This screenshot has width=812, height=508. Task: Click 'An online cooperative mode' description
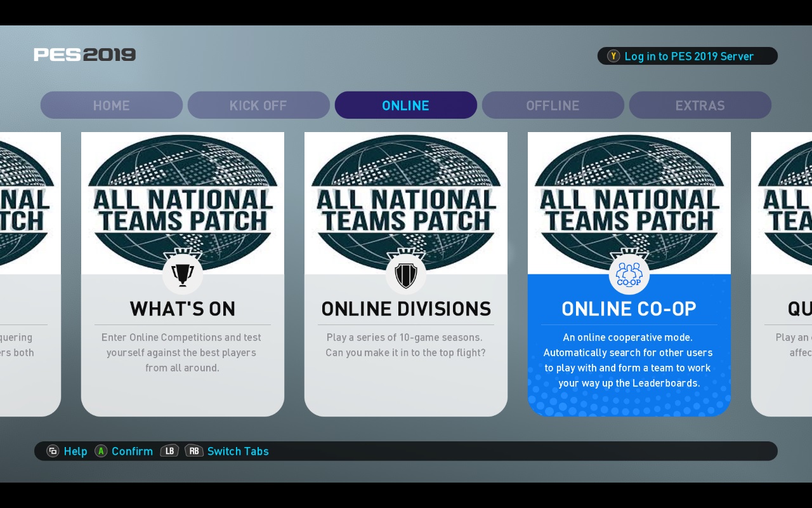(x=629, y=360)
